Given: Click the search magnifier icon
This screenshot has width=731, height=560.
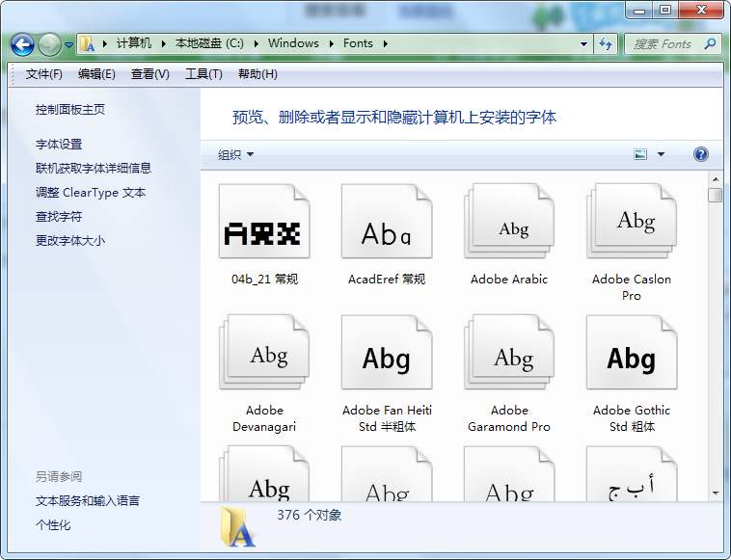Looking at the screenshot, I should click(711, 44).
